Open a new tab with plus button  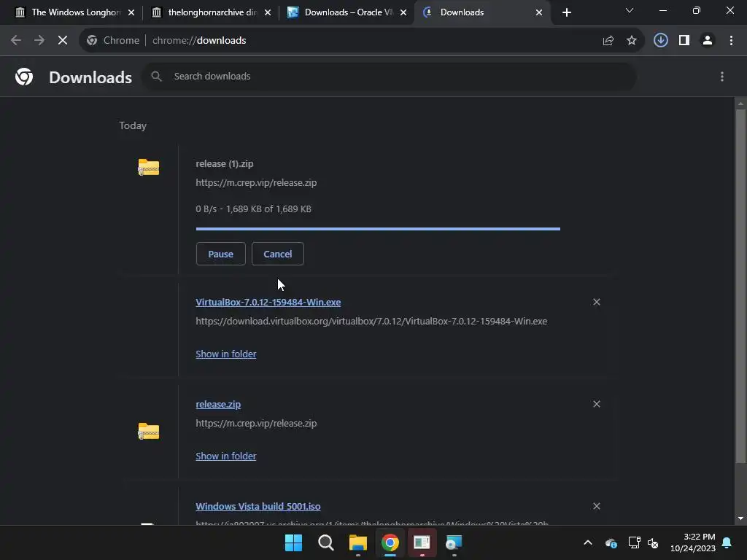click(x=566, y=12)
